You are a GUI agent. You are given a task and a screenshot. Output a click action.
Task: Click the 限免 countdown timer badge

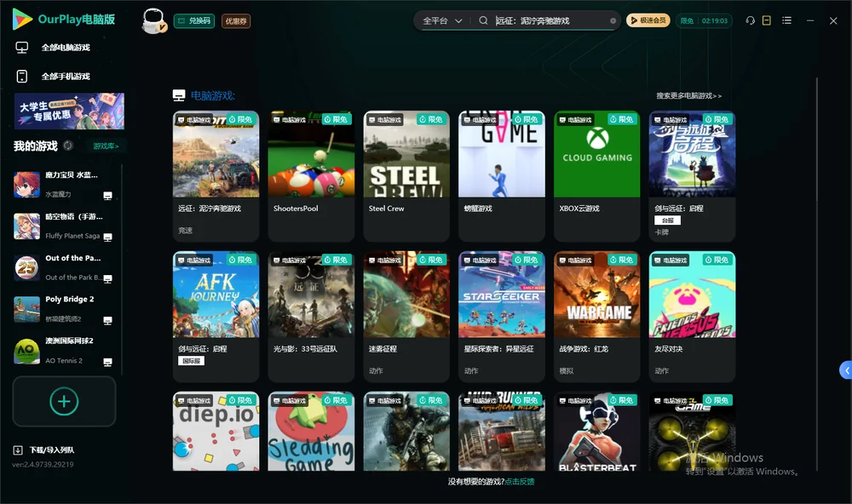(x=704, y=20)
